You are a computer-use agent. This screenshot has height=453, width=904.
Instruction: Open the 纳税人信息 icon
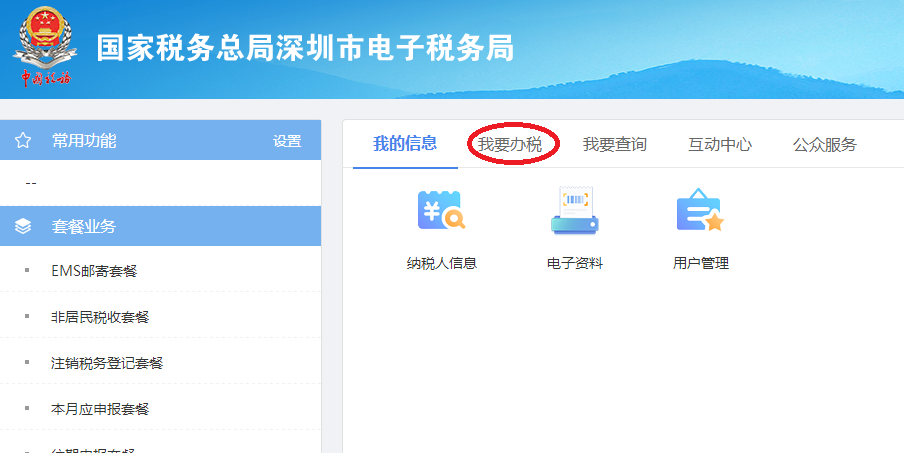pos(441,210)
